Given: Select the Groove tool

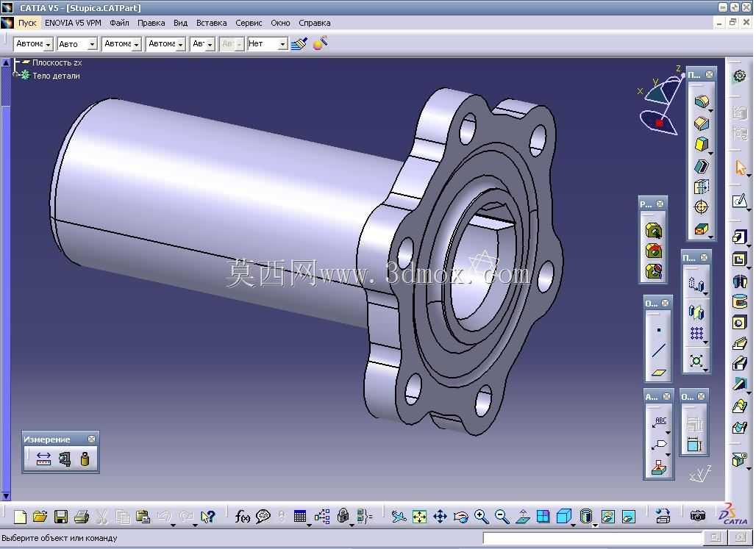Looking at the screenshot, I should pos(739,302).
